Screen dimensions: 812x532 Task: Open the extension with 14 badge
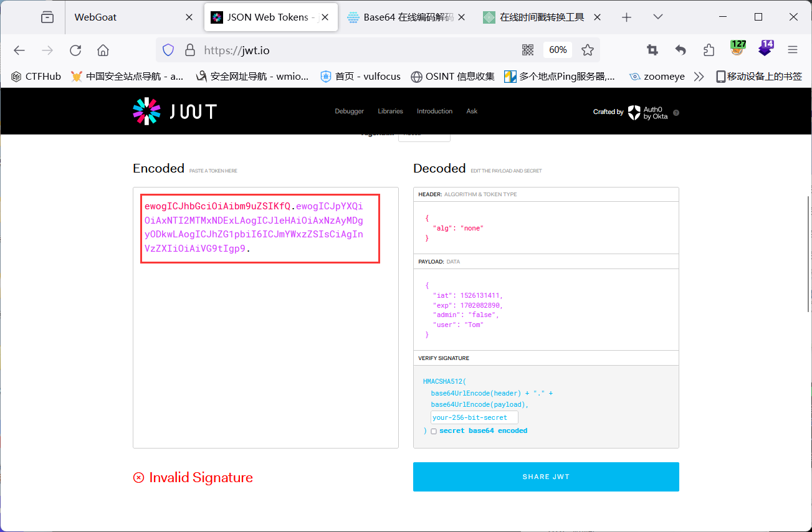click(x=766, y=48)
